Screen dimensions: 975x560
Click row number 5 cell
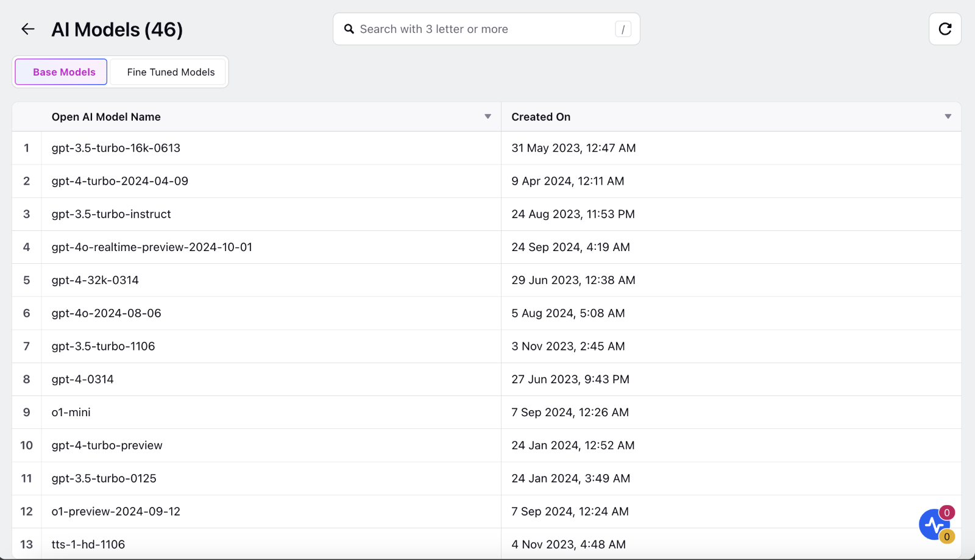(x=27, y=280)
